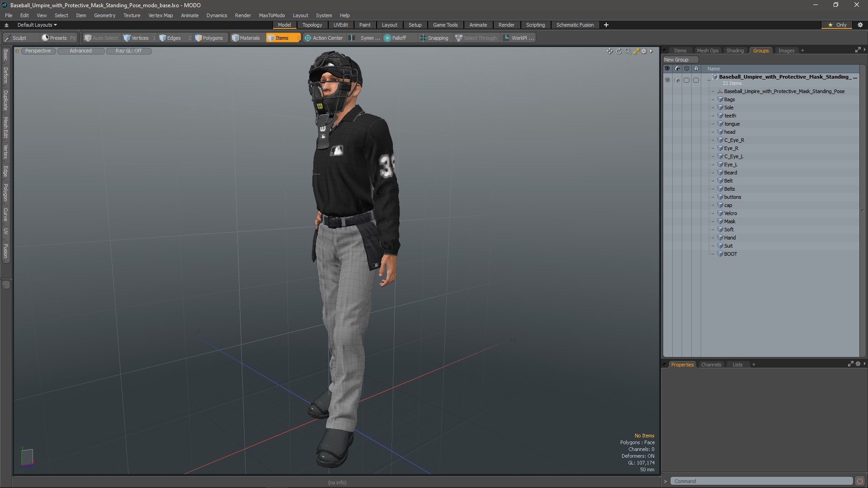Open the Action Center options
This screenshot has height=488, width=868.
(x=324, y=38)
